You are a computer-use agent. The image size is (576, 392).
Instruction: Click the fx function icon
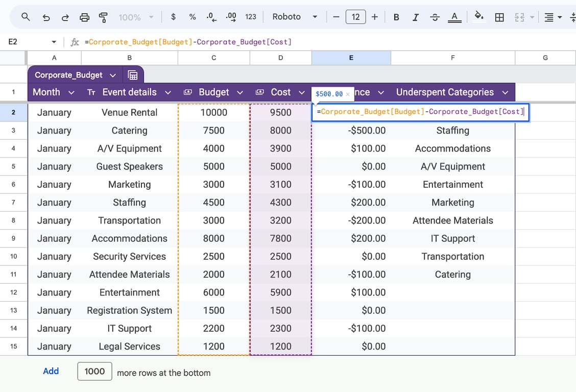pyautogui.click(x=75, y=42)
